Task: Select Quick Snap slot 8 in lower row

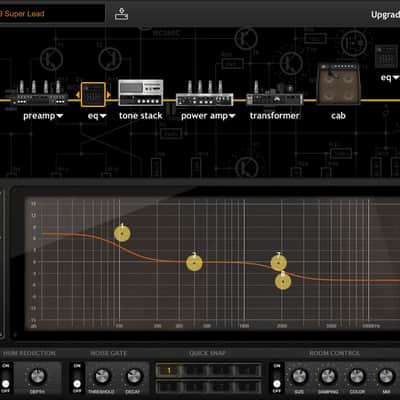Action: coord(247,387)
